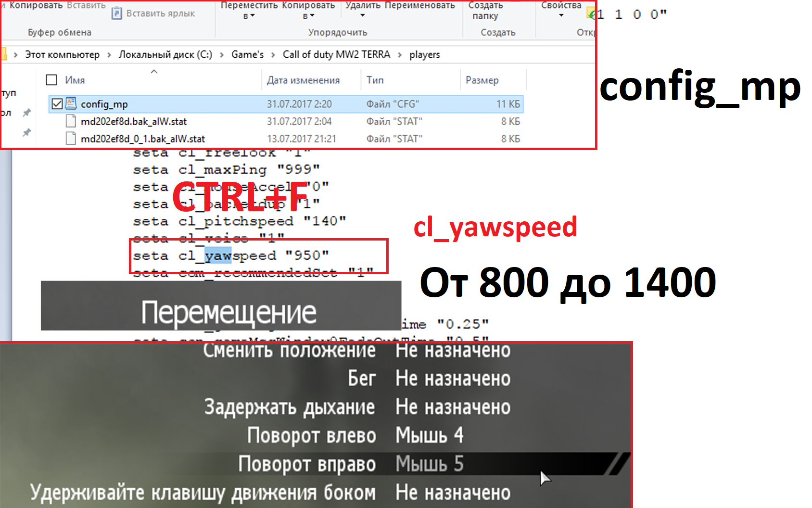This screenshot has height=508, width=812.
Task: Sort by the Дата изменения column header
Action: click(304, 80)
